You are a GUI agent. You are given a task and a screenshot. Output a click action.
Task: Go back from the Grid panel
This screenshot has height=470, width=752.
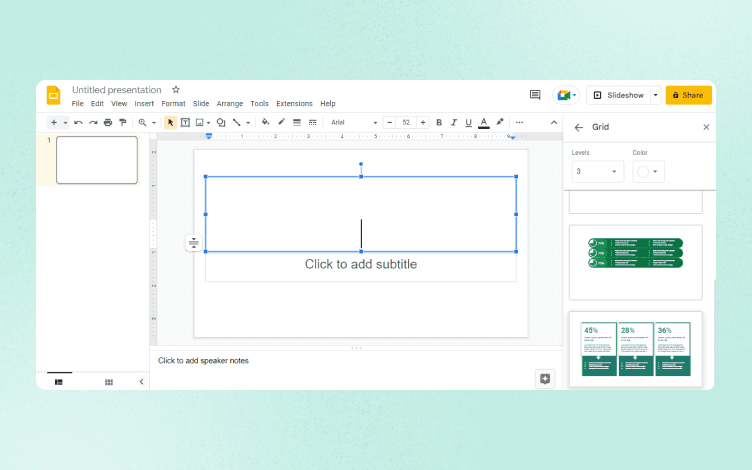click(579, 128)
